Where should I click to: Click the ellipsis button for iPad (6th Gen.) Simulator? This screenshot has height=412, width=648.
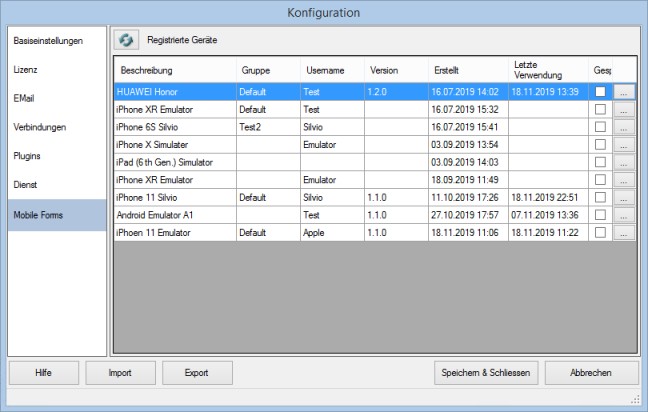[x=624, y=162]
